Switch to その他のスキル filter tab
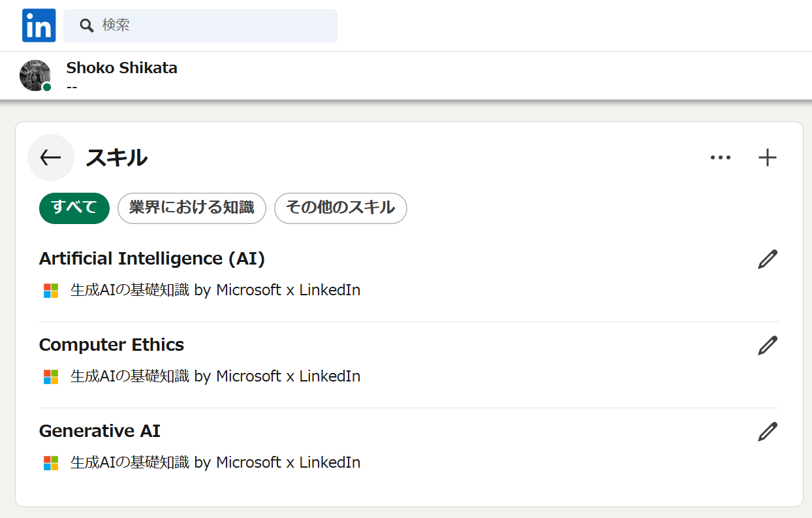The height and width of the screenshot is (518, 812). click(x=340, y=208)
